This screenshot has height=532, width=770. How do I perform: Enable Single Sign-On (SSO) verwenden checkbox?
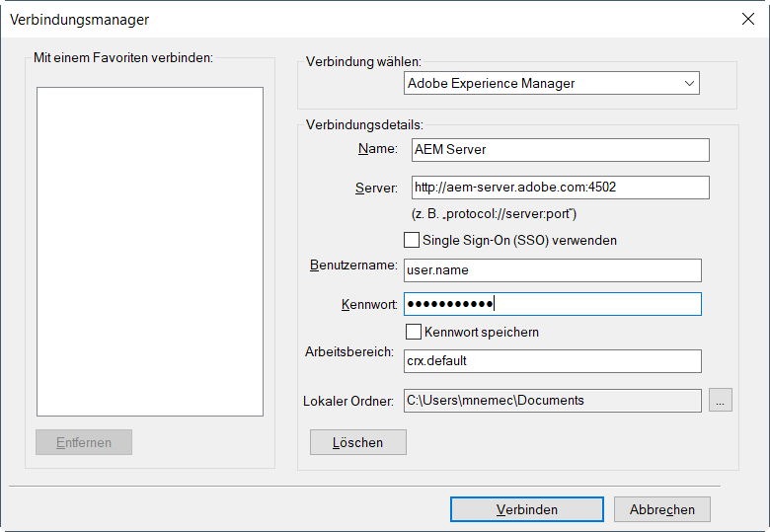pyautogui.click(x=413, y=240)
